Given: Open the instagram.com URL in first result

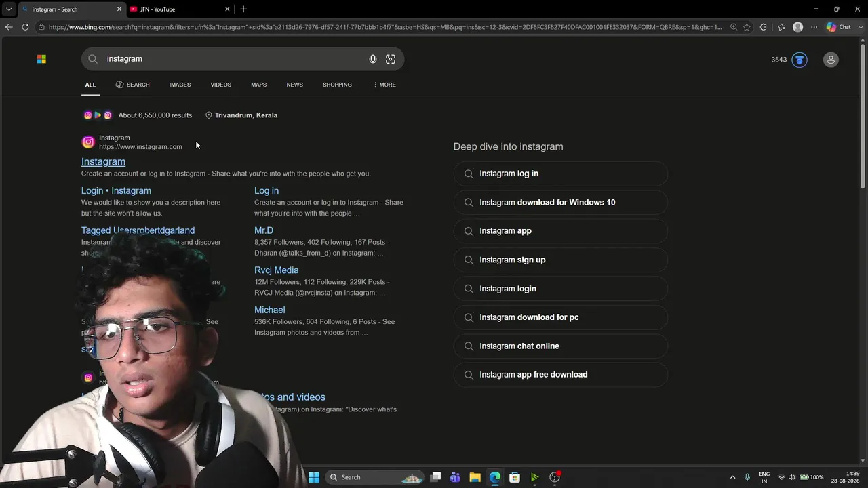Looking at the screenshot, I should coord(140,147).
